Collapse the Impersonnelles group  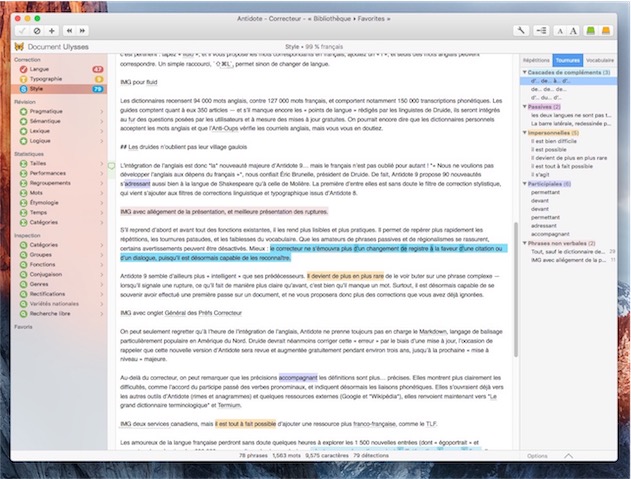coord(525,132)
